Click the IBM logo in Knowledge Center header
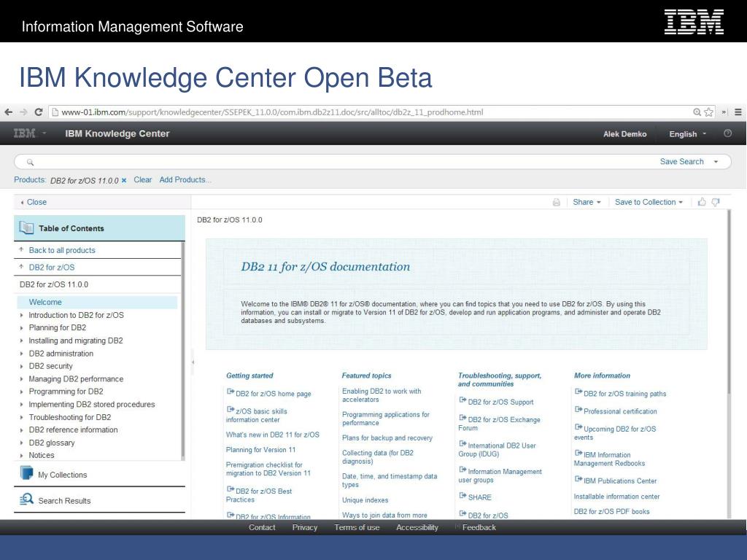747x560 pixels. pos(24,133)
